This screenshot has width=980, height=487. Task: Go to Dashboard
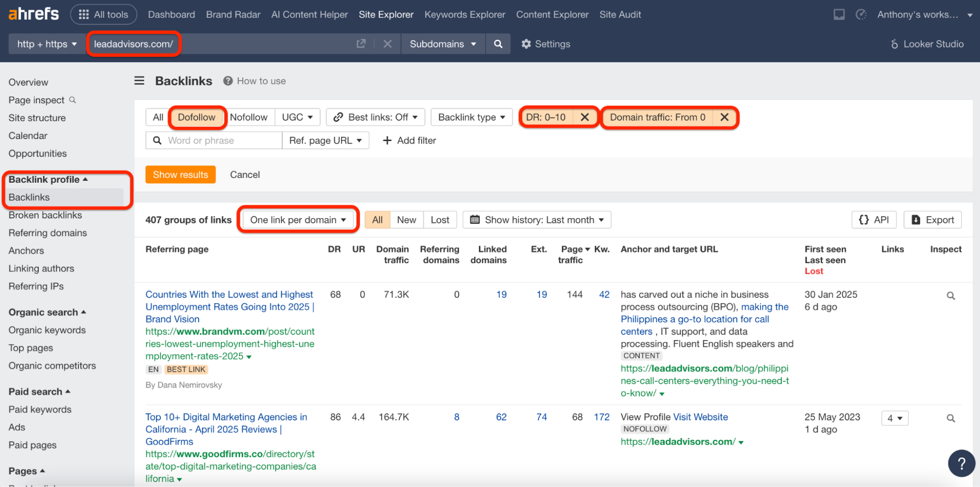click(x=171, y=15)
